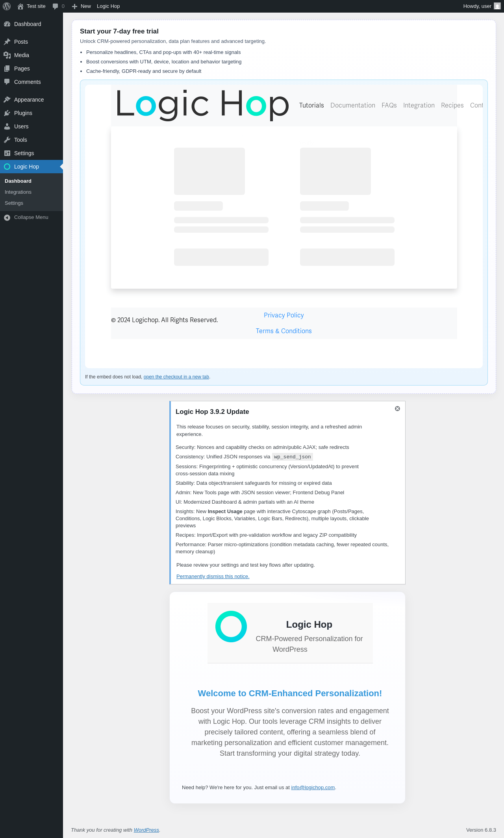Click the teal ring logo in the welcome card

[231, 627]
